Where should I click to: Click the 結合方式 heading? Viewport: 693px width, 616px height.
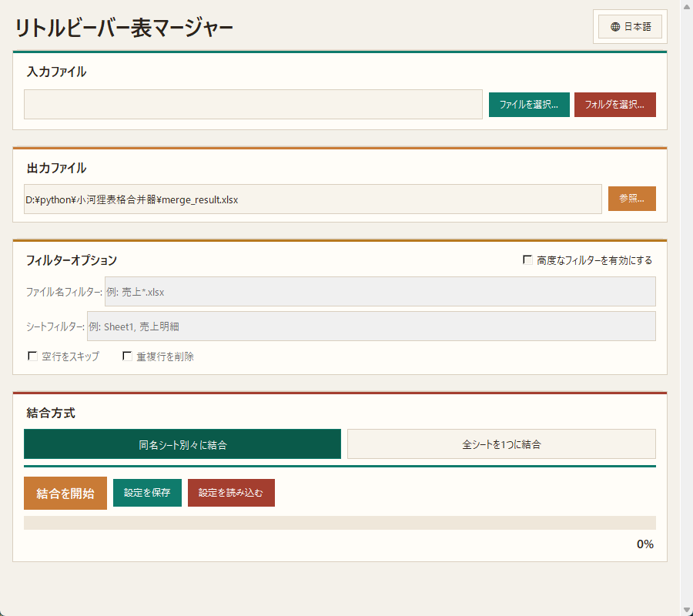(x=51, y=413)
